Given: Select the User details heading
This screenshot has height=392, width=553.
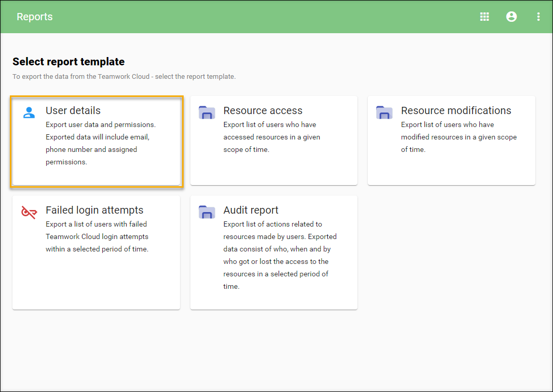Looking at the screenshot, I should point(73,110).
